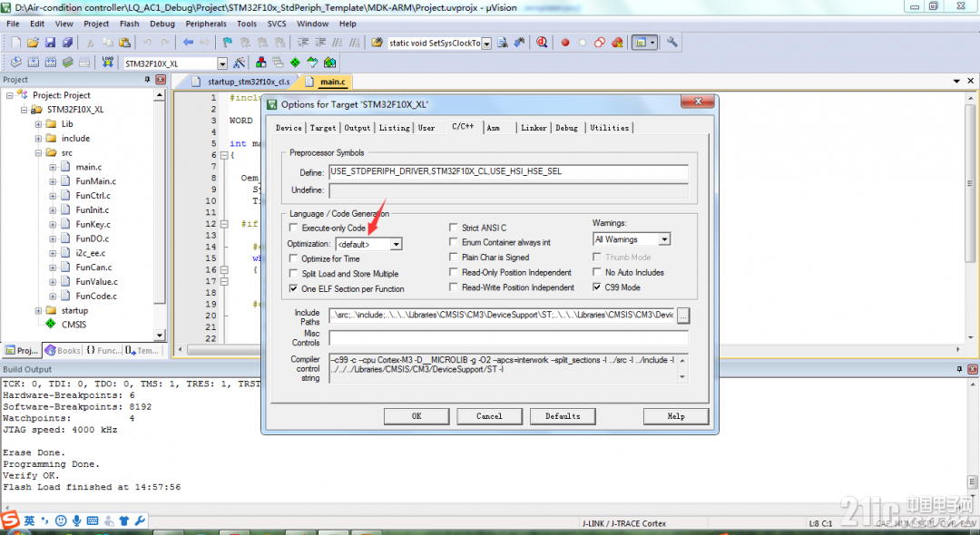Click the Paste clipboard icon

[x=125, y=43]
